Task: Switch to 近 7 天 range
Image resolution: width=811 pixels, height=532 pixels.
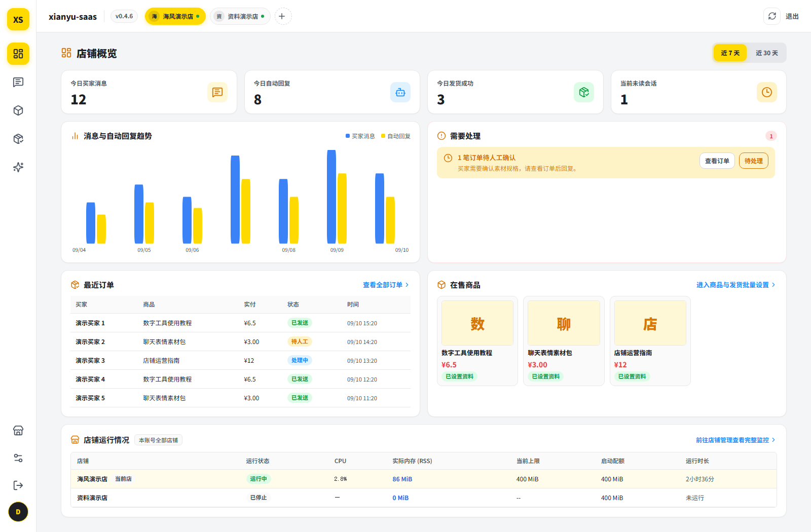Action: (x=730, y=53)
